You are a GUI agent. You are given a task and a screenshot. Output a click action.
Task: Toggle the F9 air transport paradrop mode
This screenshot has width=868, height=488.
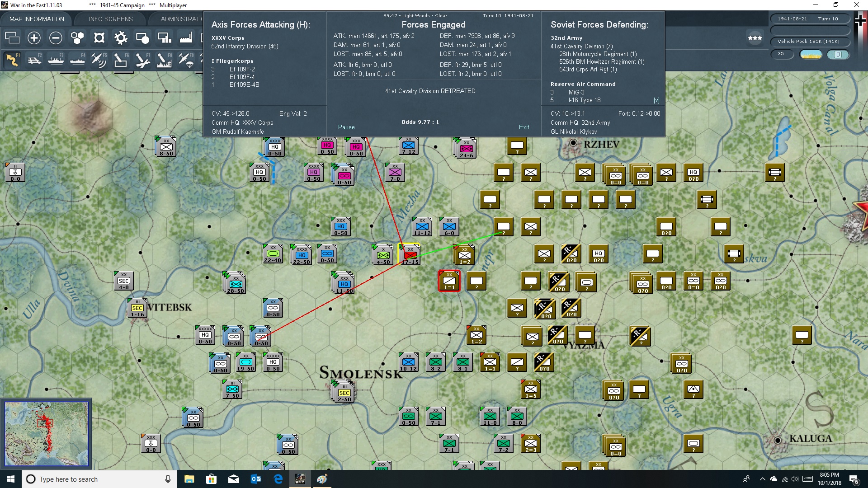pyautogui.click(x=186, y=60)
